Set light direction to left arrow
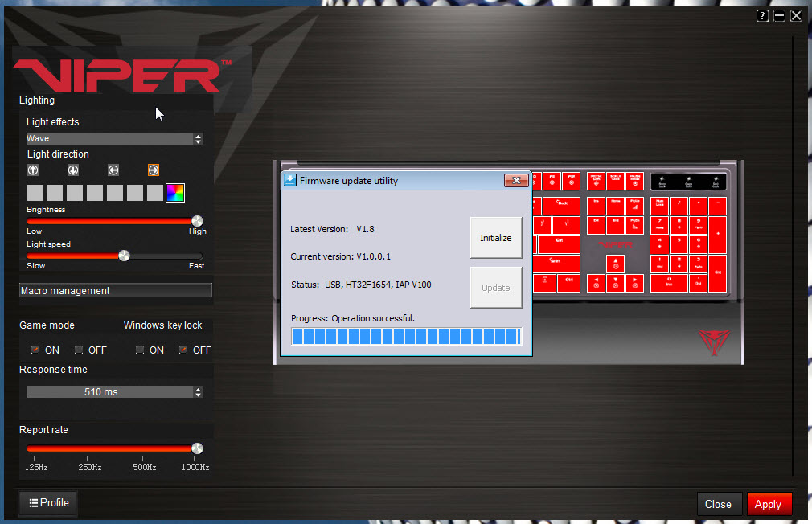Image resolution: width=812 pixels, height=524 pixels. [x=113, y=170]
